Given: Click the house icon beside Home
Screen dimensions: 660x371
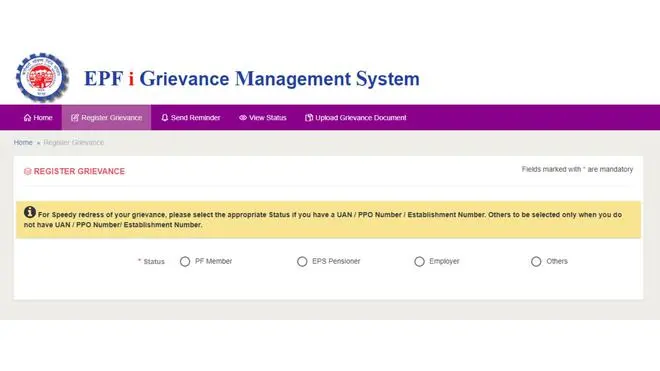Looking at the screenshot, I should [27, 117].
